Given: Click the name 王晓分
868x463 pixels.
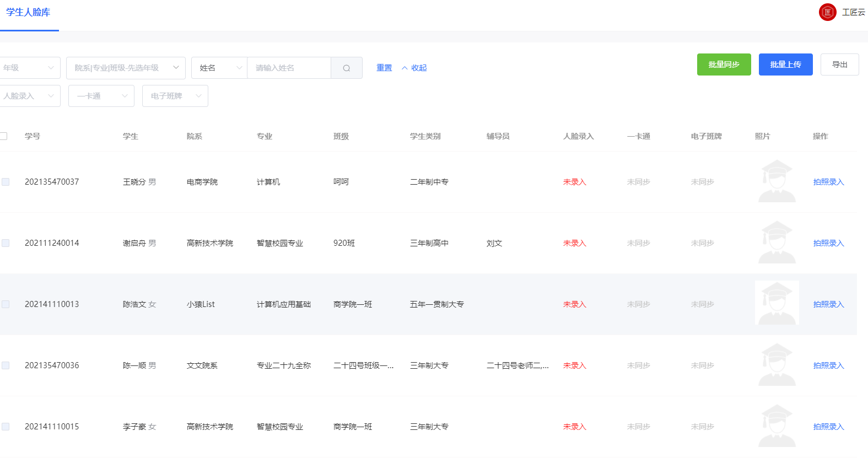Looking at the screenshot, I should coord(134,182).
